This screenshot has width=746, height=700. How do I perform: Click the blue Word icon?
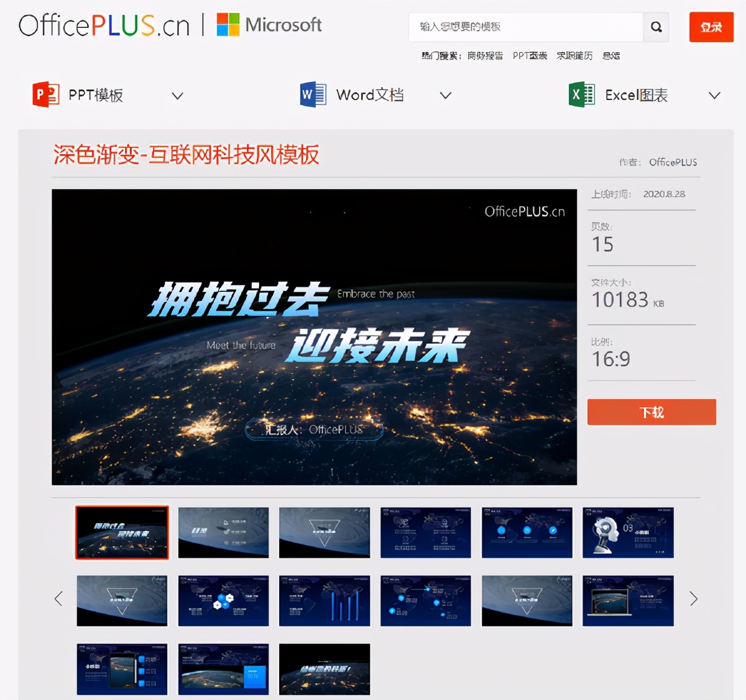(x=313, y=94)
